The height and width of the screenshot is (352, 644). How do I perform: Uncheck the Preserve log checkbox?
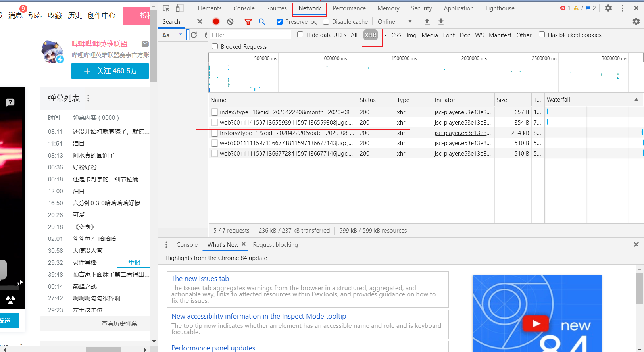pyautogui.click(x=280, y=22)
